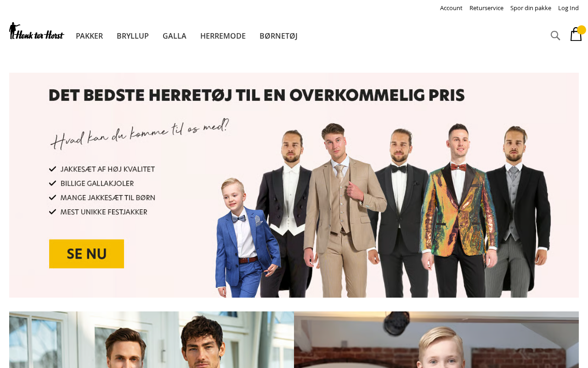
Task: Click the banner headline about herretøj
Action: click(257, 95)
